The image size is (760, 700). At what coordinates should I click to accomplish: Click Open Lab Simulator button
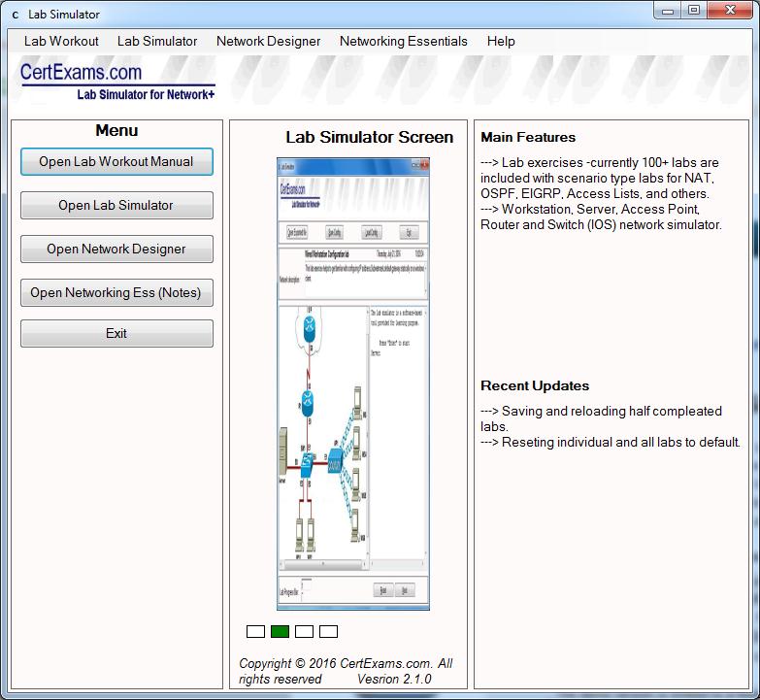point(116,205)
